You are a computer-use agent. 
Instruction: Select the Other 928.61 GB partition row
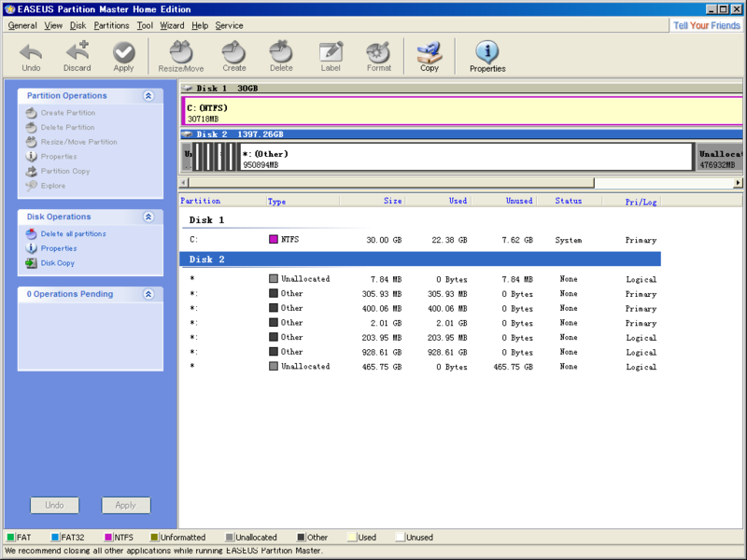[x=420, y=353]
